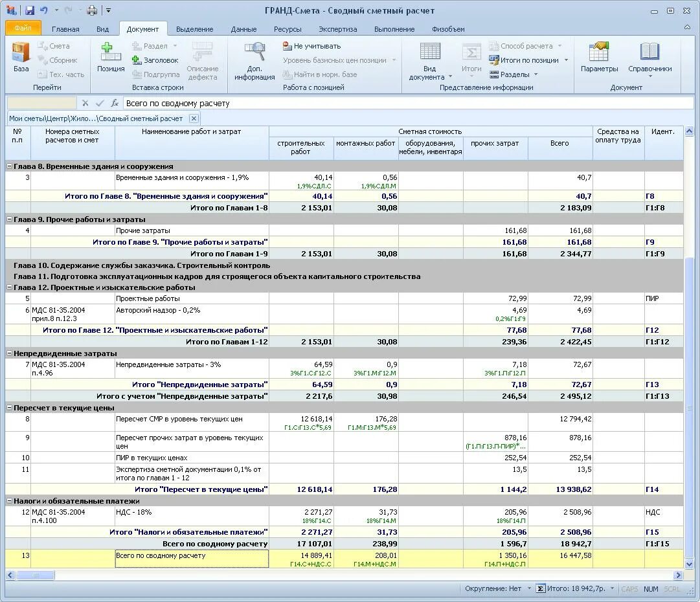This screenshot has height=602, width=700.
Task: Print document from quick access toolbar
Action: (x=91, y=10)
